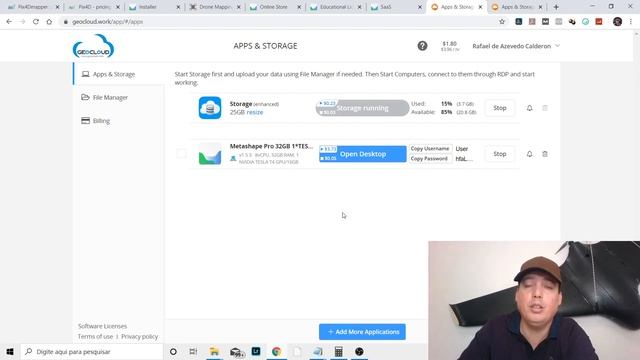Click Copy Password button
This screenshot has width=640, height=360.
point(429,159)
